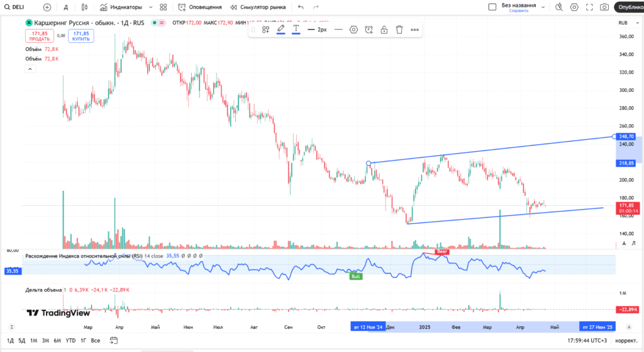This screenshot has width=644, height=352.
Task: Open drawing settings hexagon in floating toolbar
Action: pos(353,30)
